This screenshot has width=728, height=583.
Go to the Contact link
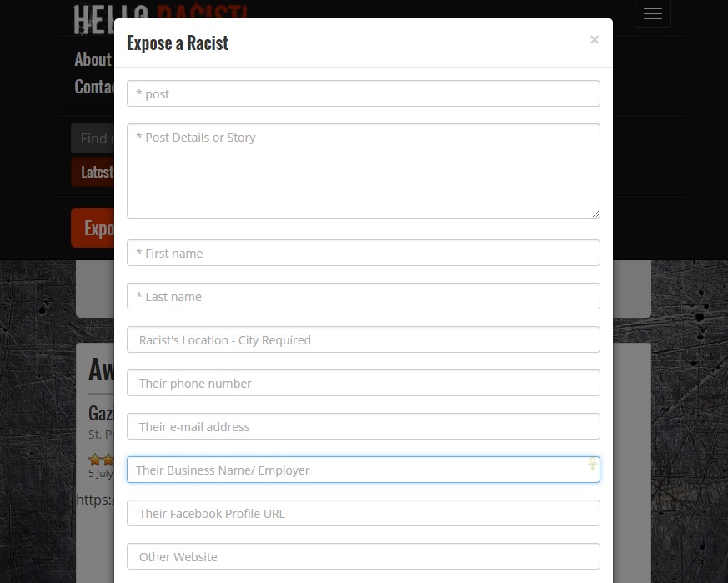pyautogui.click(x=93, y=87)
